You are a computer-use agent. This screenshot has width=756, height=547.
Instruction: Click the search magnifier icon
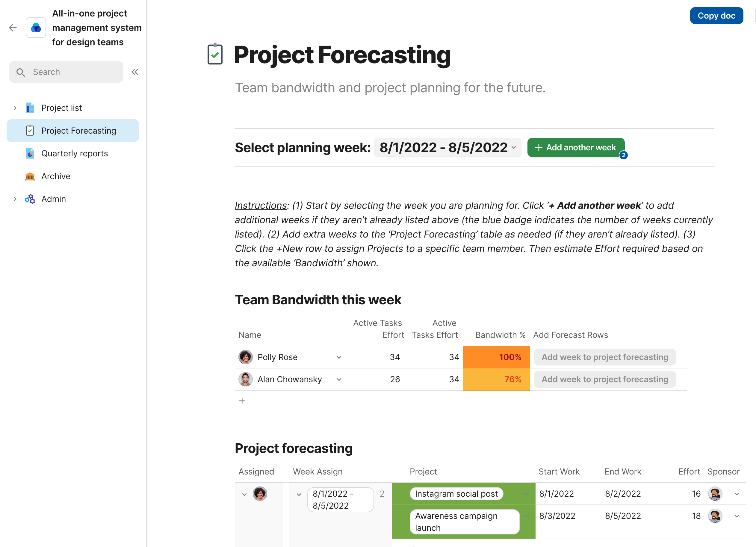(x=20, y=72)
